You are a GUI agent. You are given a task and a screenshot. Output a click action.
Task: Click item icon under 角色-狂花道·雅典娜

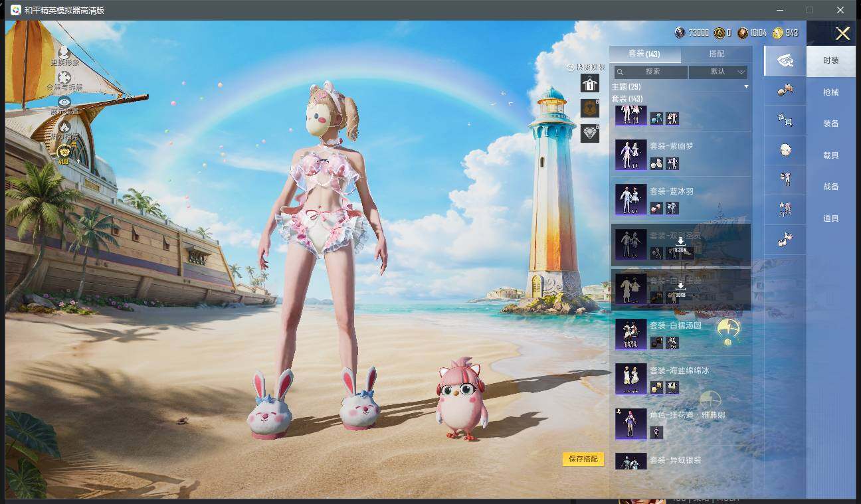(x=656, y=432)
